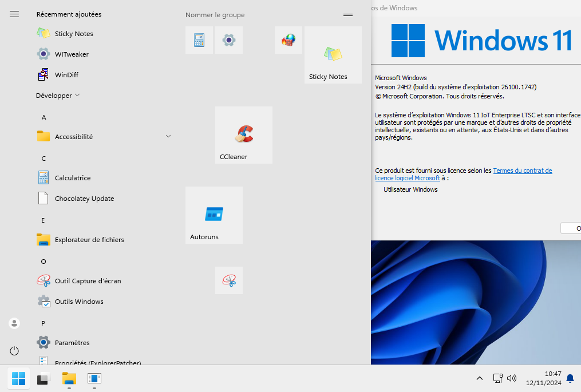Click the small WITweaker gear tile

point(229,40)
